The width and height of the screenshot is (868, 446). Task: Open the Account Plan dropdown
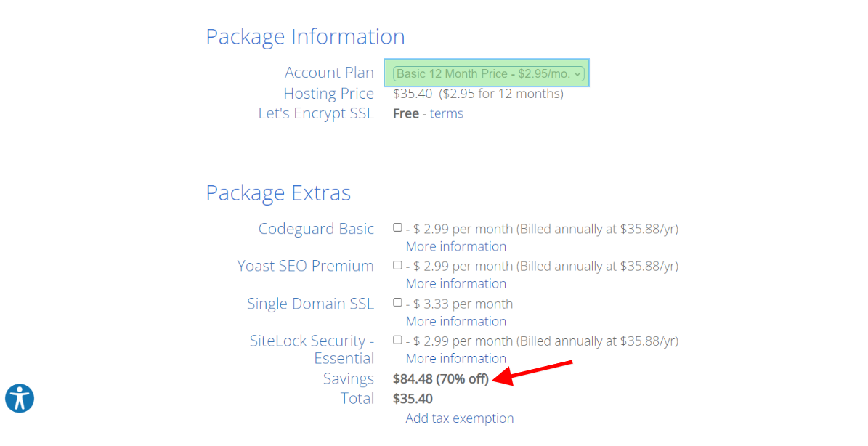pyautogui.click(x=489, y=73)
